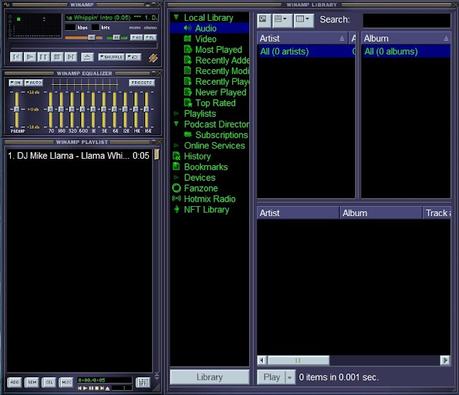Click the Winamp lightning bolt logo
459x395 pixels.
tap(153, 58)
